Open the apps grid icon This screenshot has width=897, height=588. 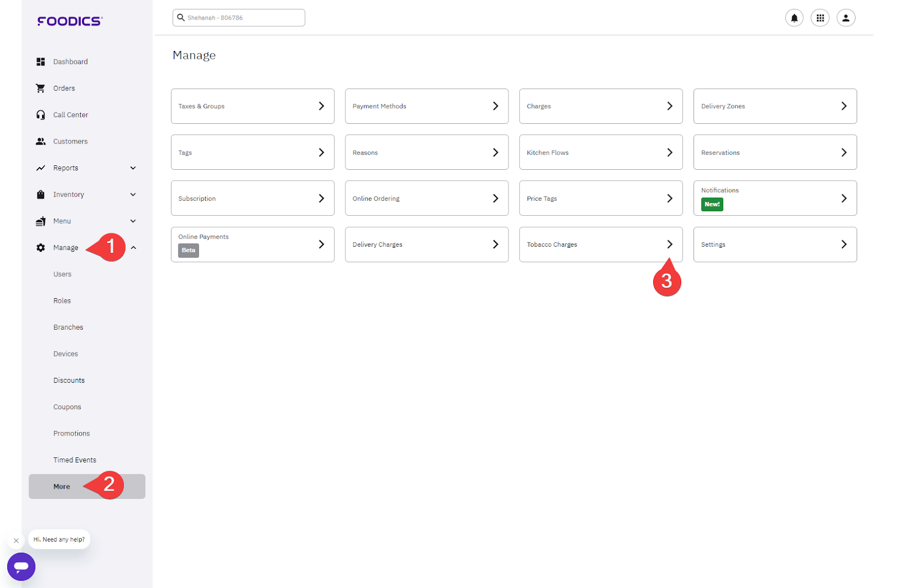pyautogui.click(x=820, y=18)
